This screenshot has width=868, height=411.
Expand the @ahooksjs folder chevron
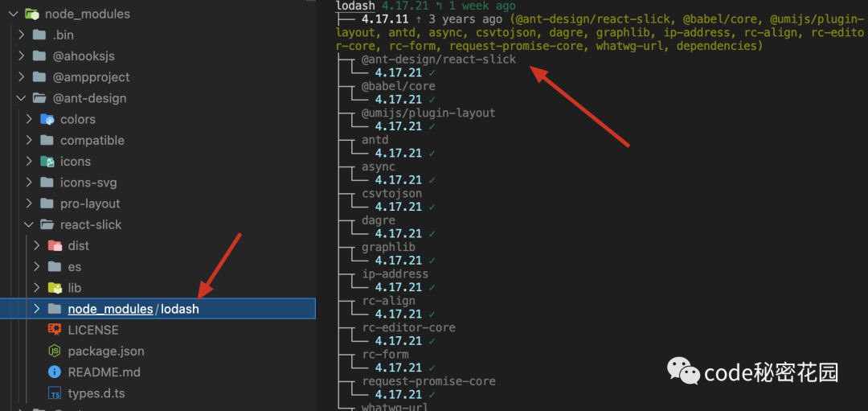(x=22, y=56)
